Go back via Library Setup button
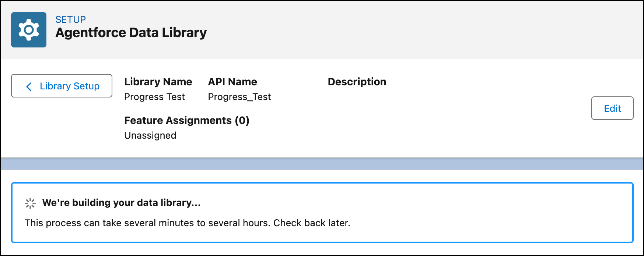Screen dimensions: 644x256 tap(62, 86)
